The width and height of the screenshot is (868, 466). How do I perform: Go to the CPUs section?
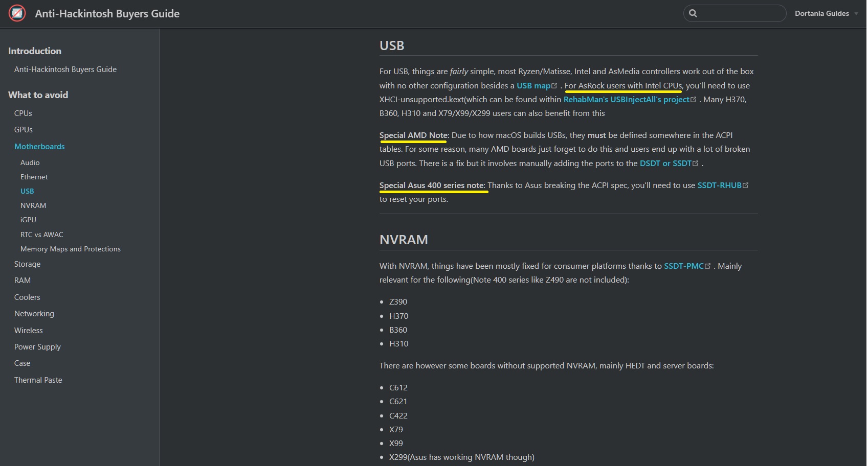(23, 113)
